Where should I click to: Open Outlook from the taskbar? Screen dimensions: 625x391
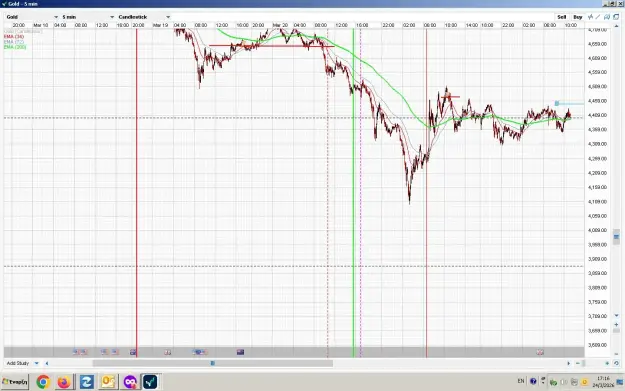tap(108, 382)
